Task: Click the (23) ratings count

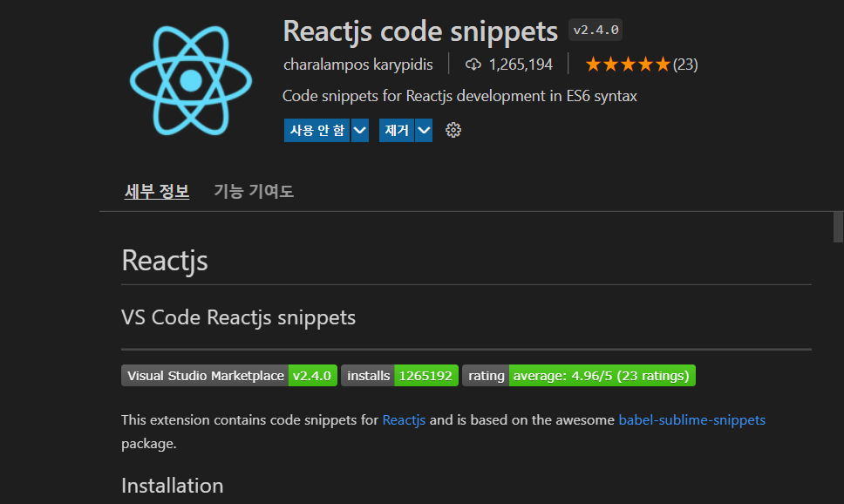Action: click(685, 65)
